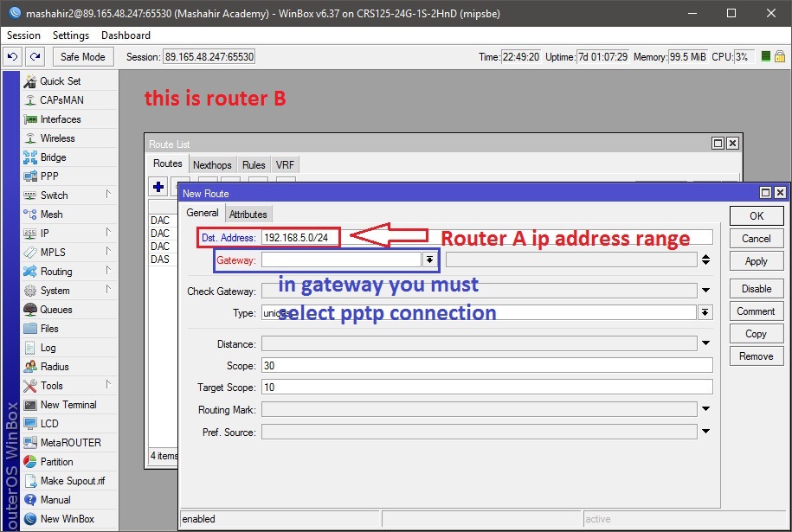Screen dimensions: 792x532
Task: Click the Disable button
Action: [757, 289]
